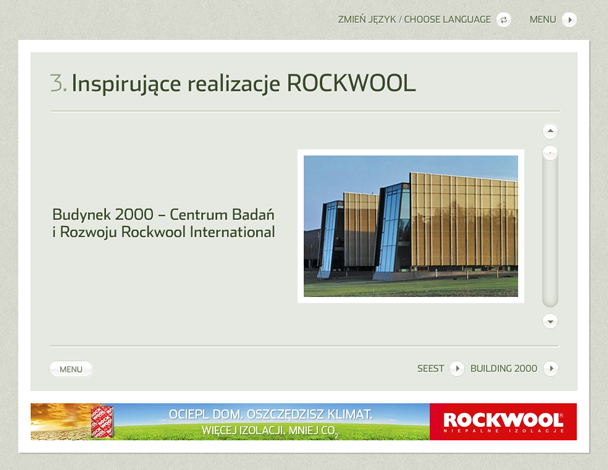Select ZMIEŃ JĘZYK / CHOOSE LANGUAGE
This screenshot has width=608, height=470.
click(x=416, y=19)
